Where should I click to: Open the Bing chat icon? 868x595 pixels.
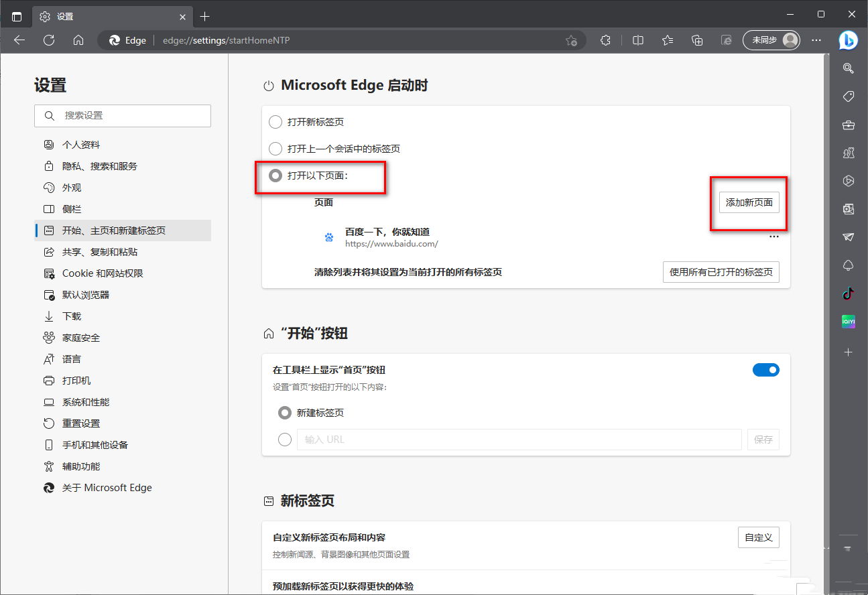[x=849, y=40]
